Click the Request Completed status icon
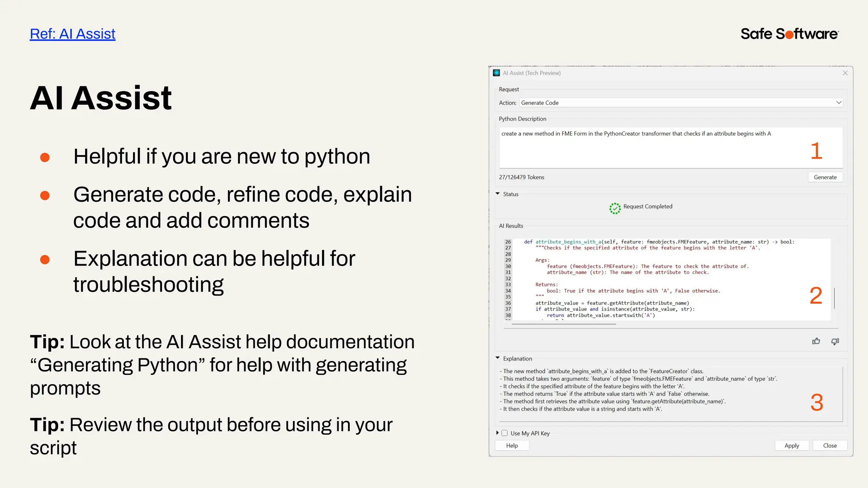Viewport: 868px width, 488px height. click(x=615, y=208)
